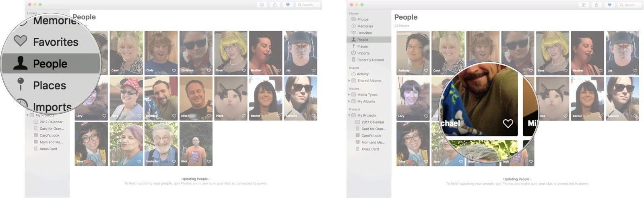Image resolution: width=644 pixels, height=198 pixels.
Task: Click the blue heart favorites button in right toolbar
Action: [x=609, y=5]
